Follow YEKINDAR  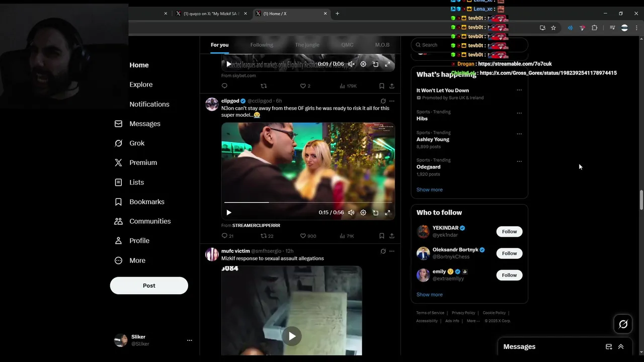[509, 231]
